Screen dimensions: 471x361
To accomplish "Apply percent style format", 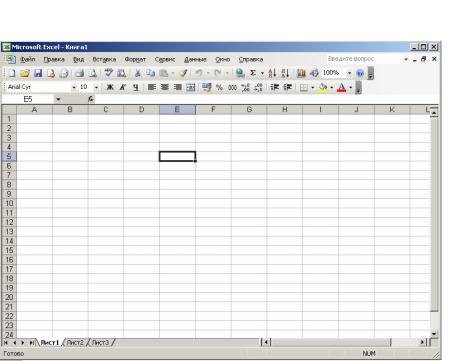I will click(219, 87).
